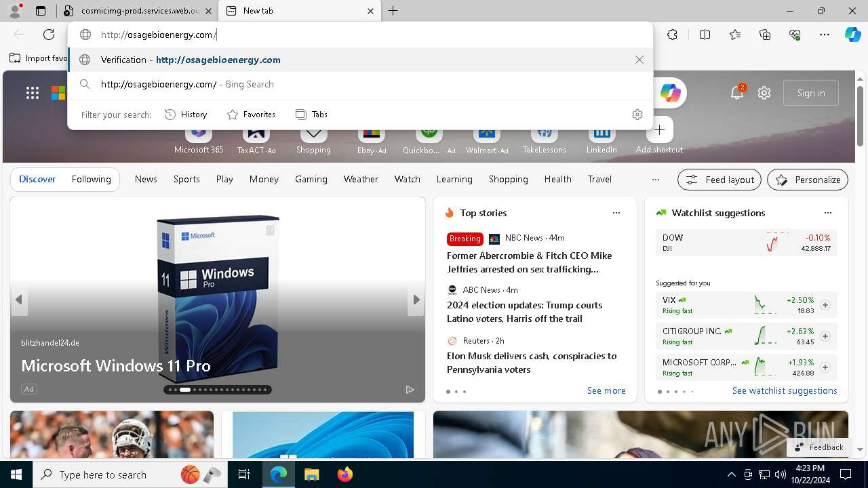Expand more feed categories ellipsis
868x488 pixels.
[x=655, y=180]
